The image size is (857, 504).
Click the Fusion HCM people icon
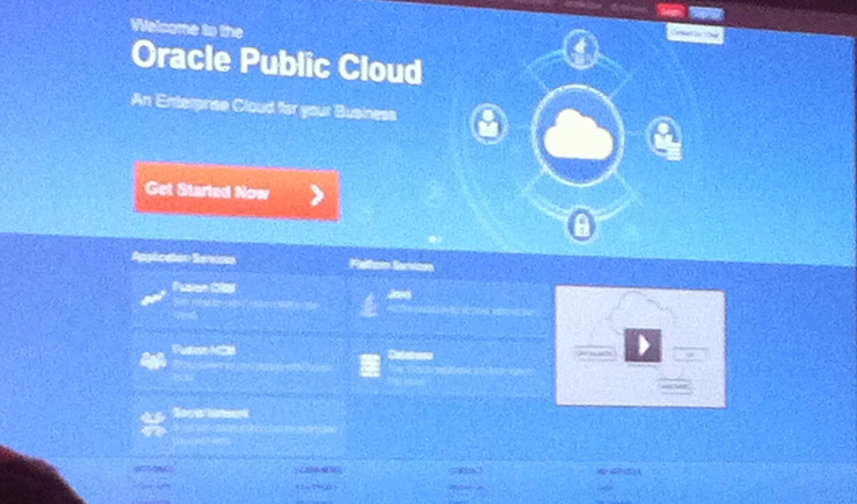[x=153, y=361]
